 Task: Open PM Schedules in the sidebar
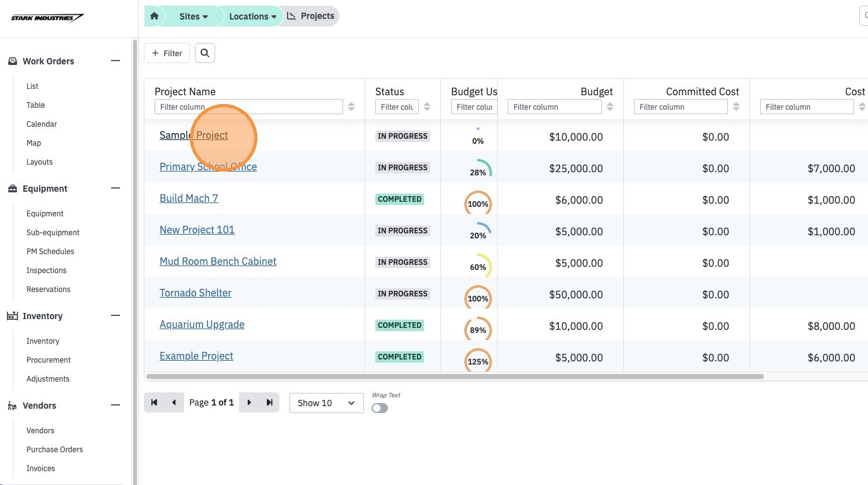click(50, 252)
